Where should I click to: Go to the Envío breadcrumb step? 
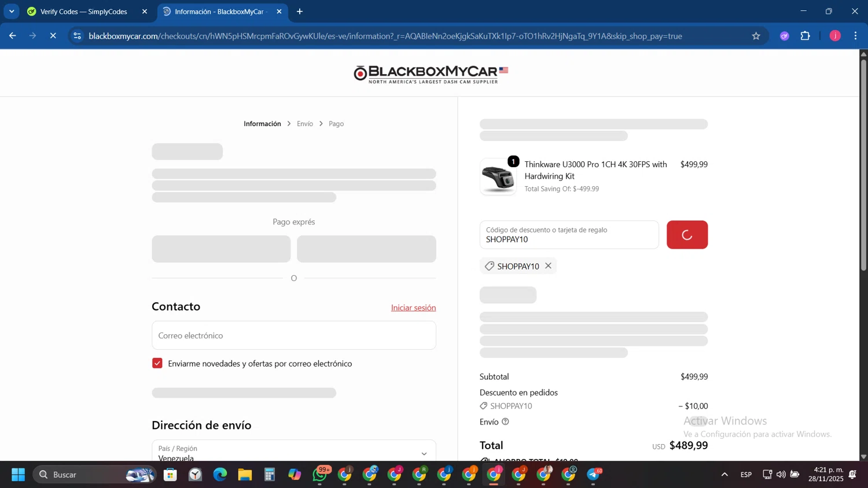coord(305,124)
